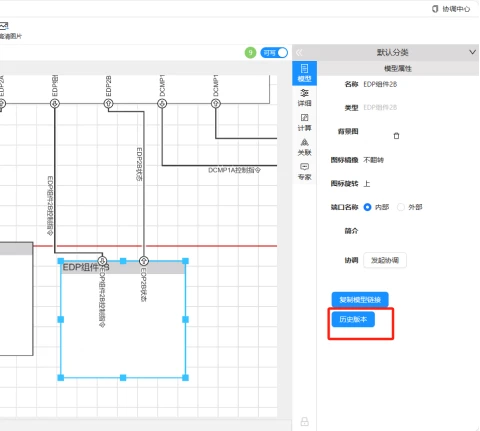Open the 协调中心 coordination center
This screenshot has width=480, height=431.
pyautogui.click(x=451, y=9)
